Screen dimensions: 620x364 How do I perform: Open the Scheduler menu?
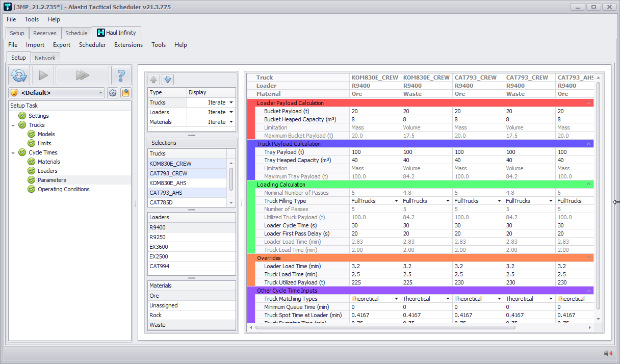tap(92, 45)
